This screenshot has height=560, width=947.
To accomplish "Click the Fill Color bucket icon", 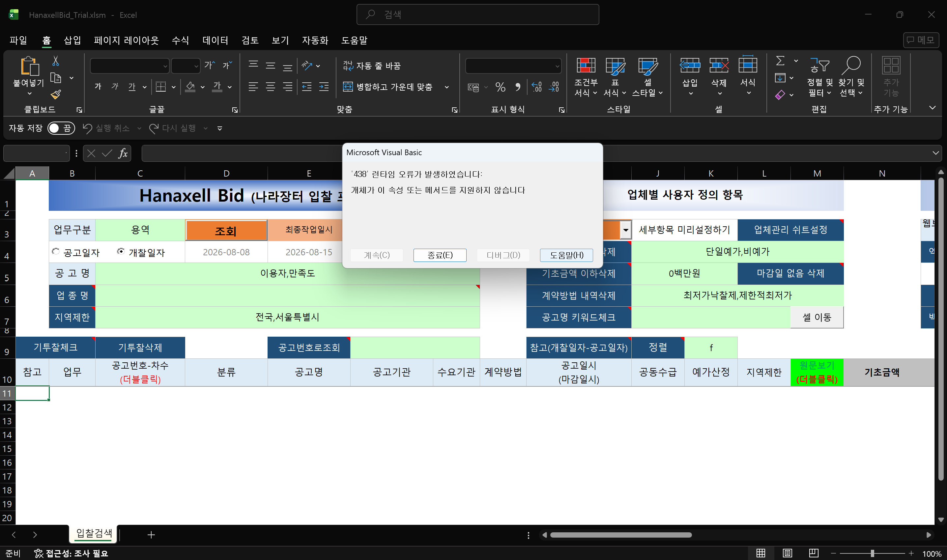I will pyautogui.click(x=190, y=87).
